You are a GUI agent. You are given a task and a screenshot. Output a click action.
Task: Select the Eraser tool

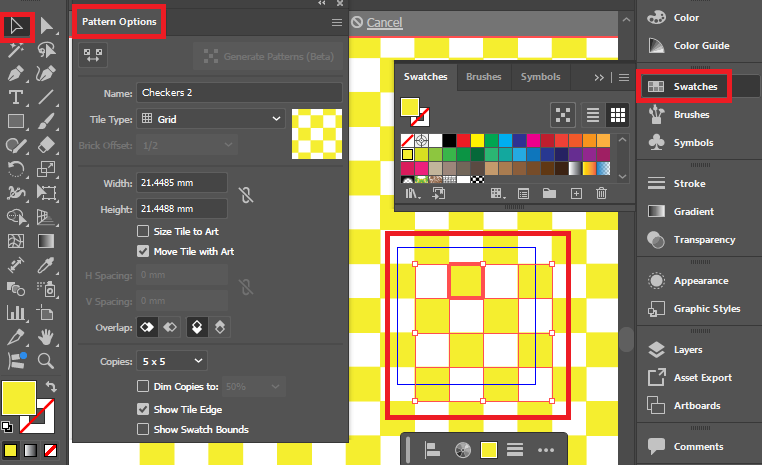(x=46, y=145)
